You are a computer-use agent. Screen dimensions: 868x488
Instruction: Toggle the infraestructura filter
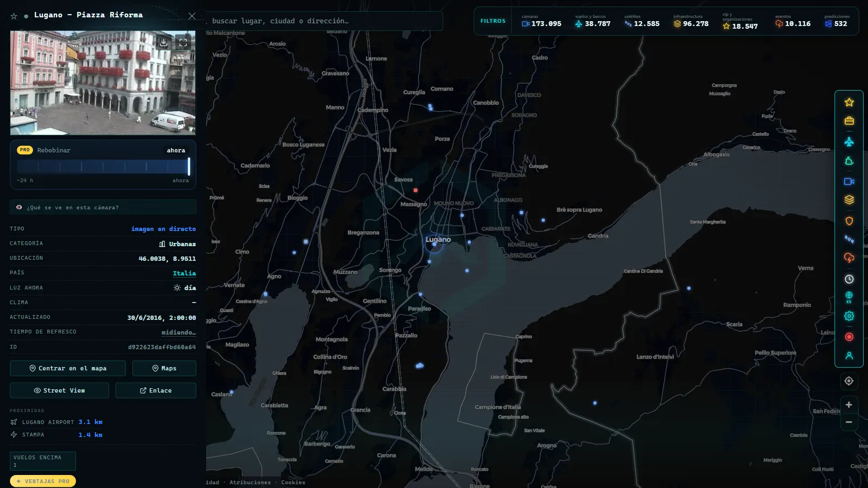(691, 21)
